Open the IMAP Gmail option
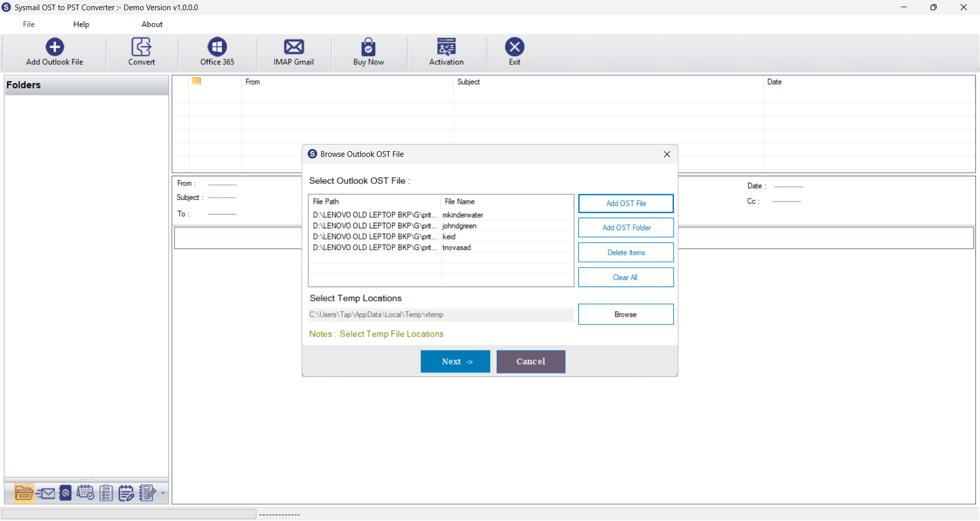The width and height of the screenshot is (980, 521). coord(293,52)
